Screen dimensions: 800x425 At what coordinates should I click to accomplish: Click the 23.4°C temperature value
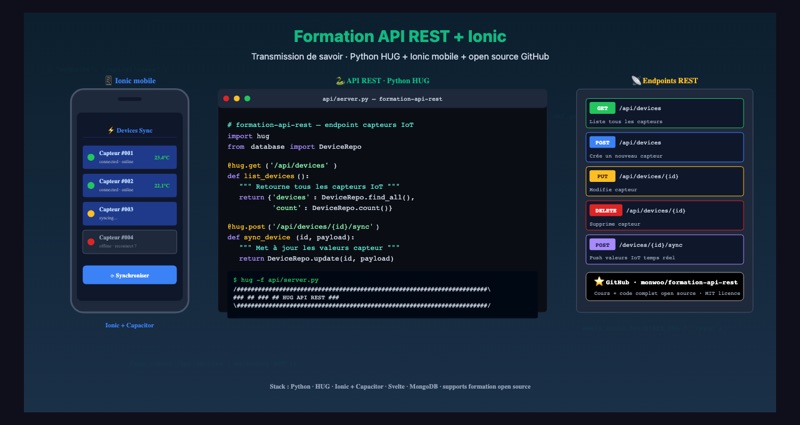(x=162, y=158)
